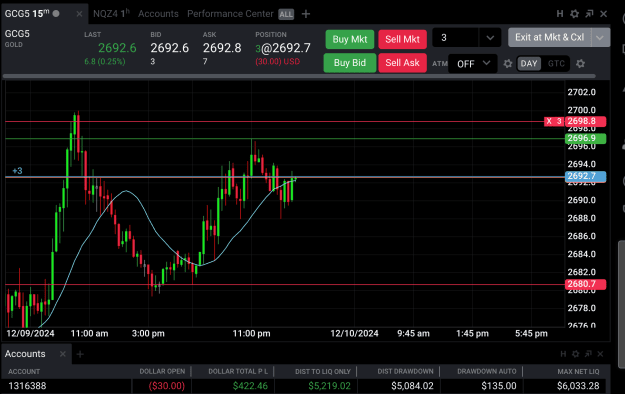Switch to the NQZ4 1h tab
This screenshot has width=625, height=394.
[111, 14]
